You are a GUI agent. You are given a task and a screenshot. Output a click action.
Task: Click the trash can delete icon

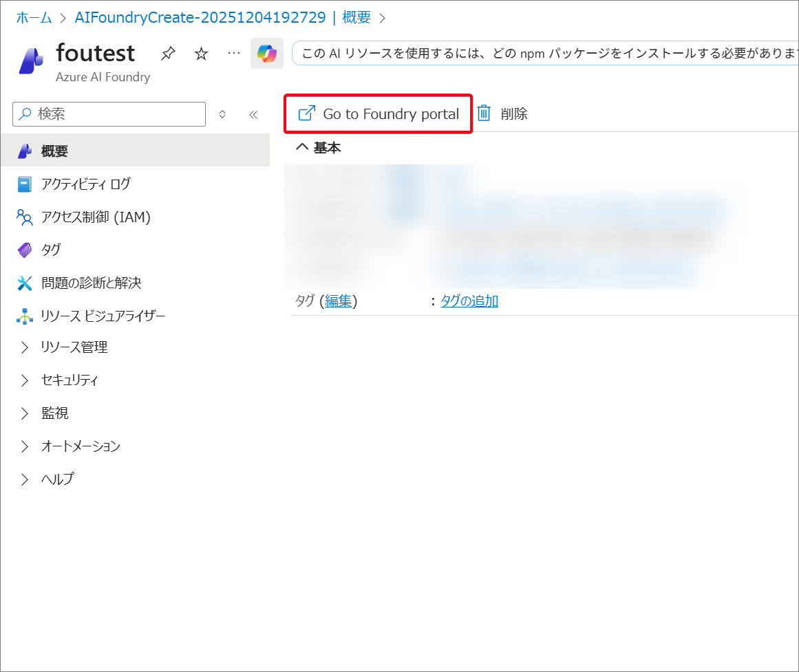point(484,113)
